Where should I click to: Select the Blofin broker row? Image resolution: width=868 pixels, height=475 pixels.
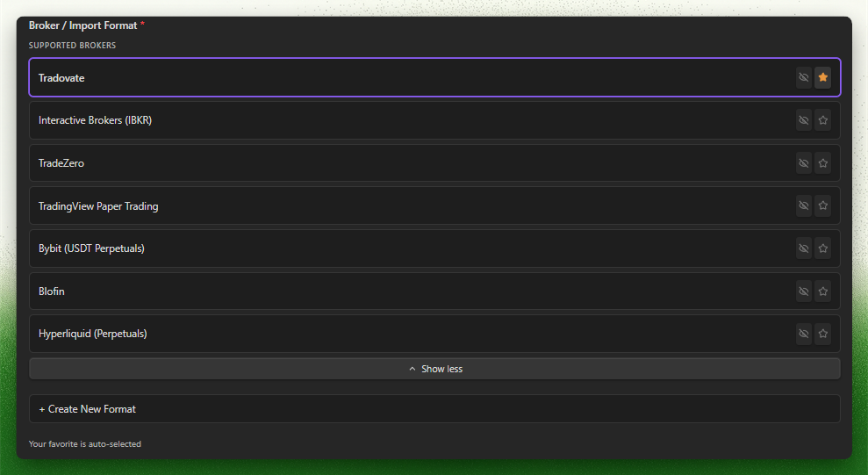434,291
